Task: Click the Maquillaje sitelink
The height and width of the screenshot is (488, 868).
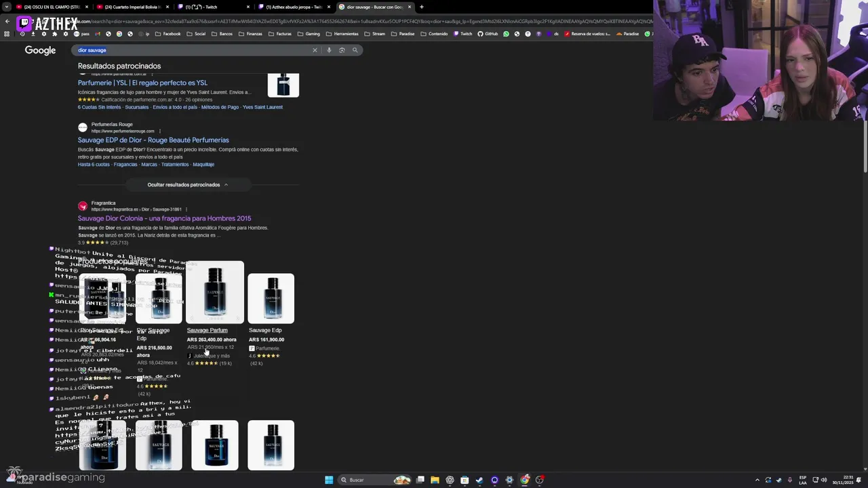Action: coord(203,165)
